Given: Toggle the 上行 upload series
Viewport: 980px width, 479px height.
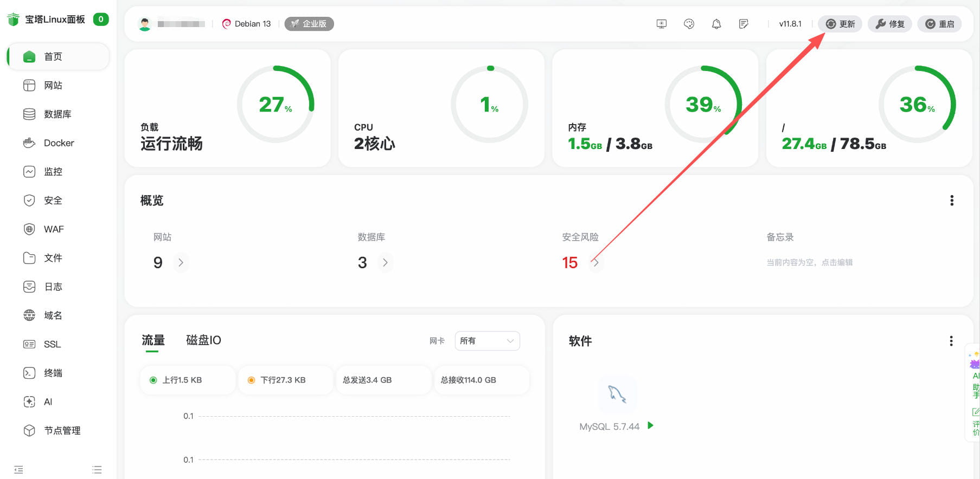Looking at the screenshot, I should (188, 380).
